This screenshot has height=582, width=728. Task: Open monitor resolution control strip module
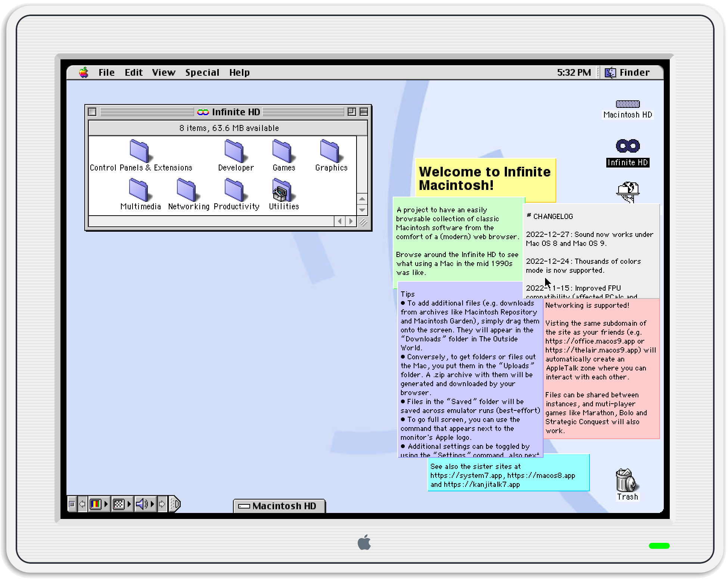119,504
